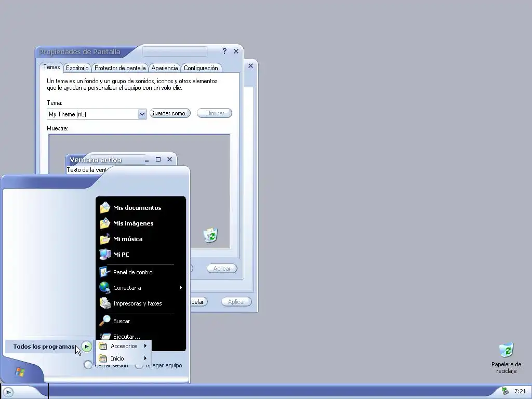Click the Propiedades de Pantalla title text
This screenshot has width=532, height=399.
click(79, 51)
